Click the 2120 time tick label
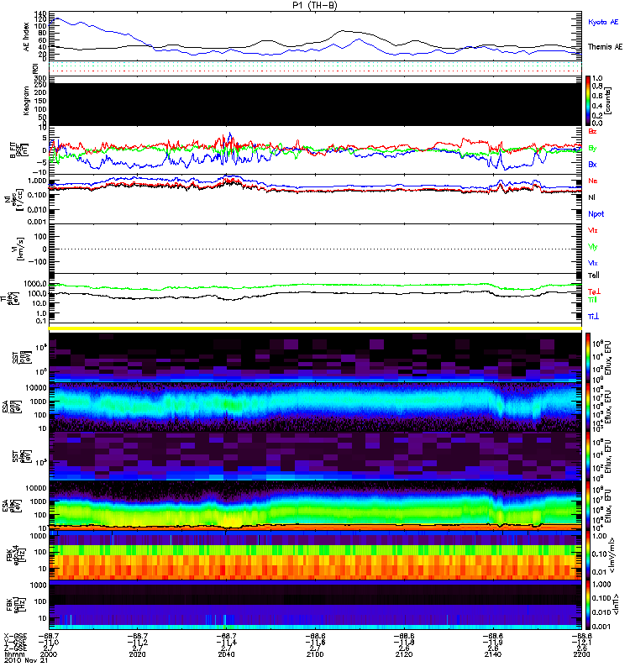The height and width of the screenshot is (672, 630). pyautogui.click(x=404, y=654)
